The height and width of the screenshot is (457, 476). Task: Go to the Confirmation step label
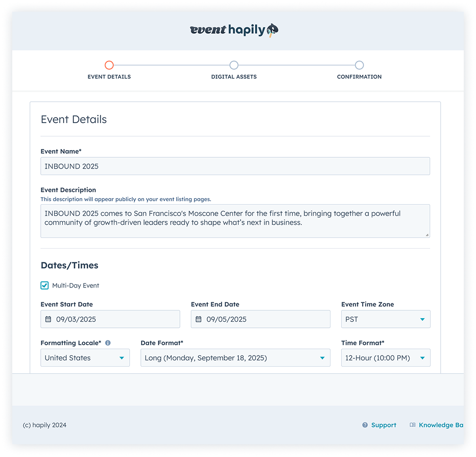359,77
